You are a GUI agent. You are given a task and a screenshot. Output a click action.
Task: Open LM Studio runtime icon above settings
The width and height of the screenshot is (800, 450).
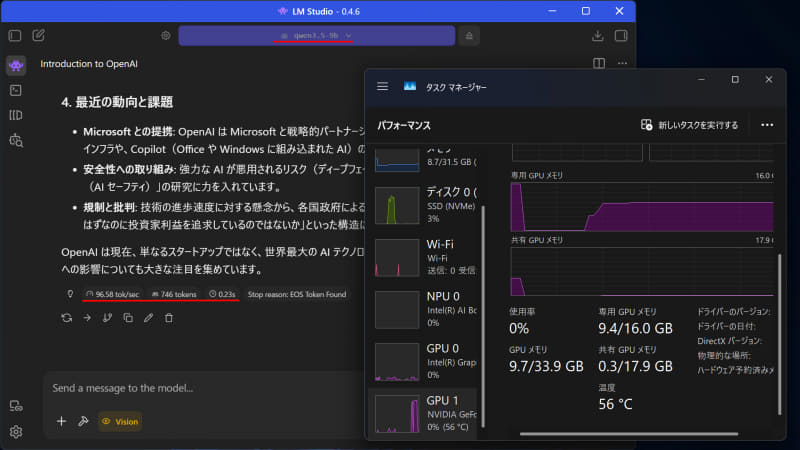(x=16, y=407)
